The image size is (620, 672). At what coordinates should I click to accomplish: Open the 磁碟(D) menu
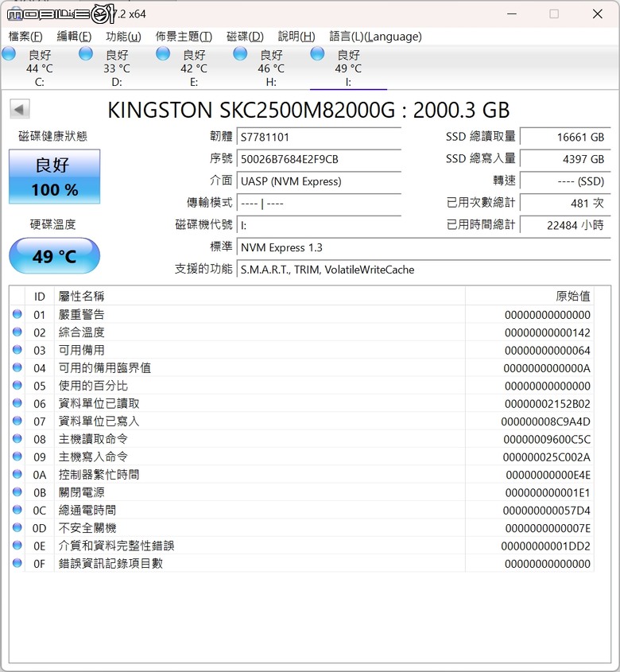coord(245,37)
